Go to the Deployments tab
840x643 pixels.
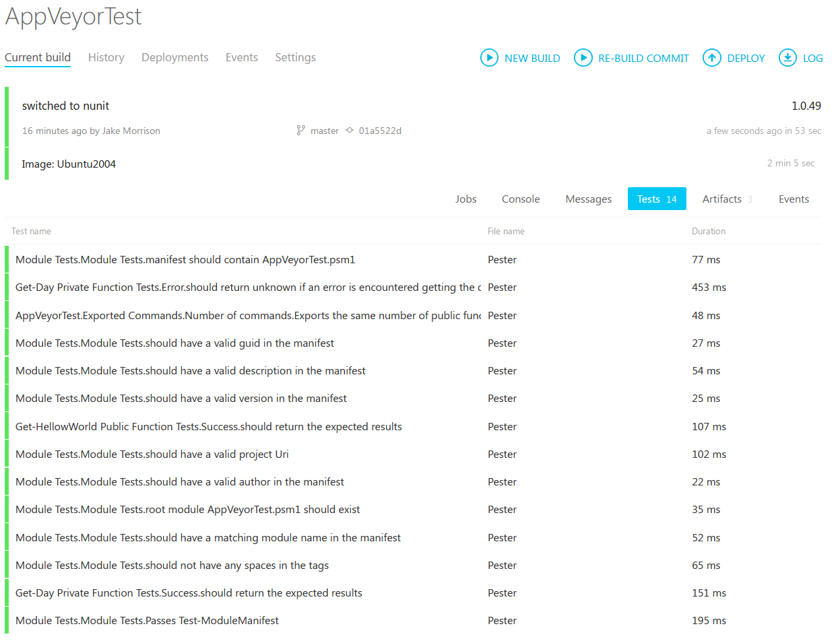pos(175,57)
